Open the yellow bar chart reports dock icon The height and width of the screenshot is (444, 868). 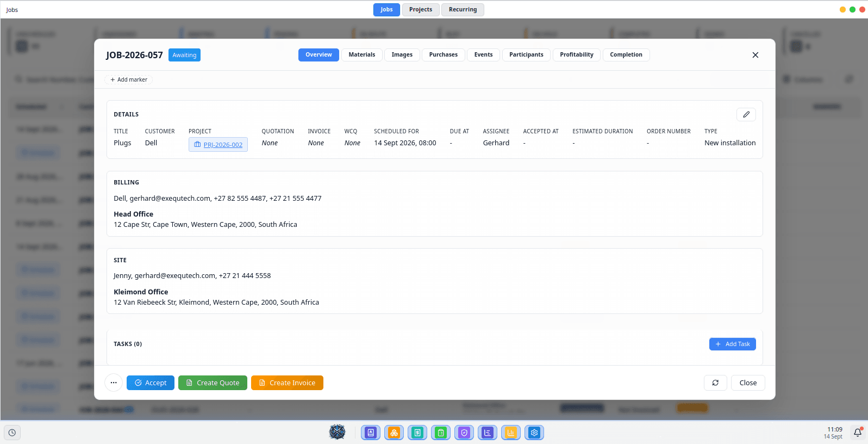click(x=511, y=433)
